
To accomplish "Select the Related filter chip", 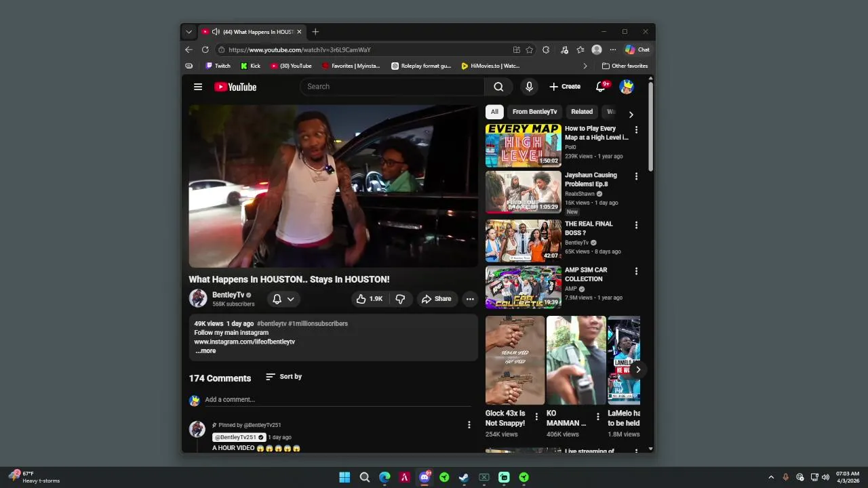I will 582,112.
